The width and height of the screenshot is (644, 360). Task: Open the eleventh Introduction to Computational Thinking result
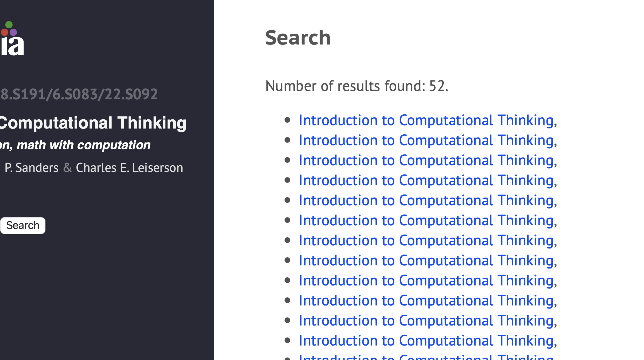[x=426, y=321]
